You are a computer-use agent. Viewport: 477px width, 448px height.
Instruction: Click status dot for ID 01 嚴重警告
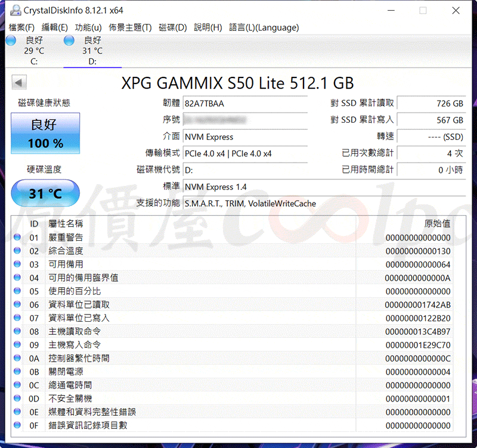[17, 237]
